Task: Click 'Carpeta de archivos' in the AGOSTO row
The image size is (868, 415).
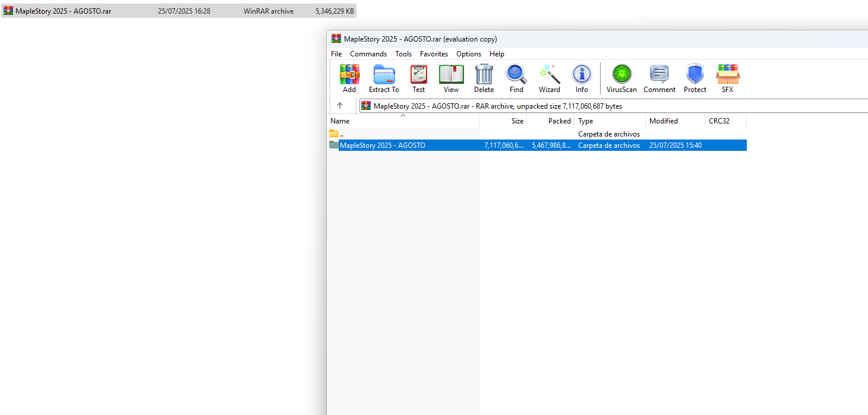Action: click(609, 145)
